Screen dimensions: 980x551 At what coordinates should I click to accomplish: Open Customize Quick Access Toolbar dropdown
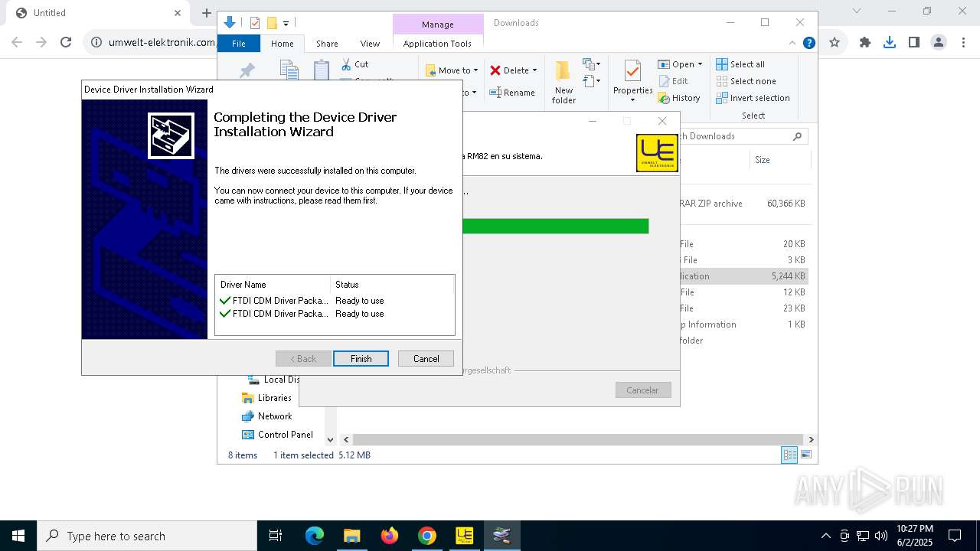[286, 24]
